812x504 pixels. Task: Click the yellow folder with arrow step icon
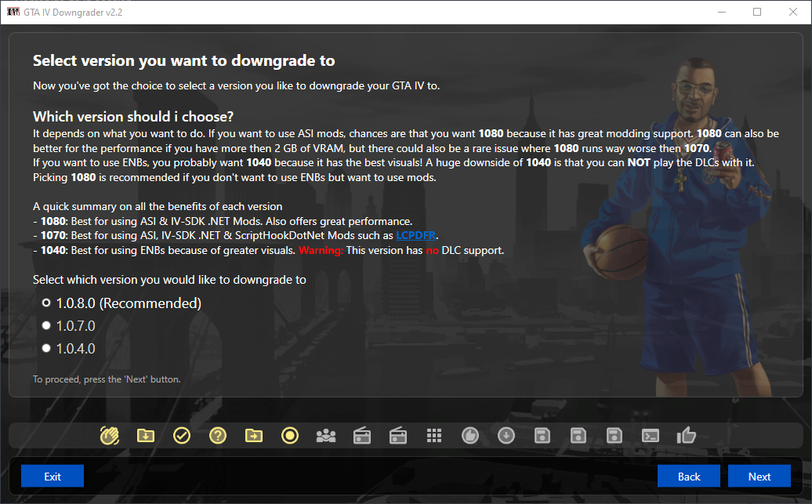click(x=254, y=436)
